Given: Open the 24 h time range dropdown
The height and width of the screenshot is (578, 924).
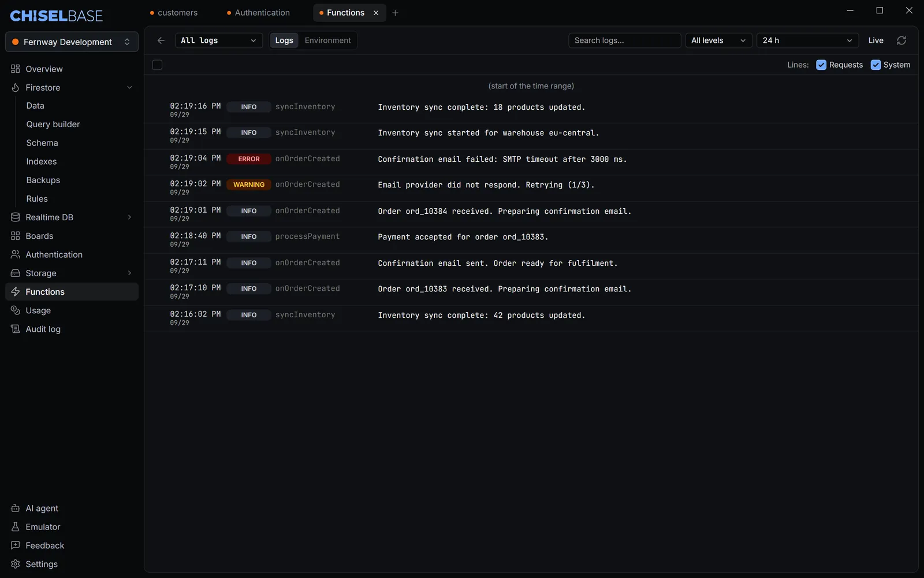Looking at the screenshot, I should [x=807, y=40].
